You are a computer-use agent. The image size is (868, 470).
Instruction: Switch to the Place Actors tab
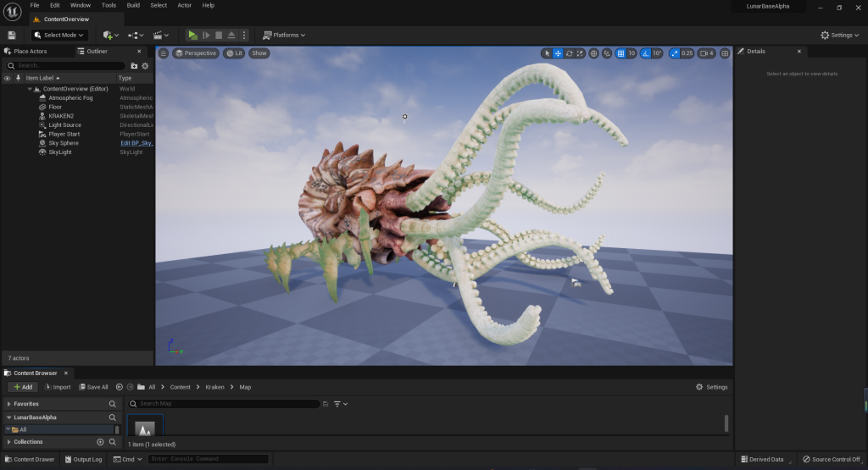[26, 51]
